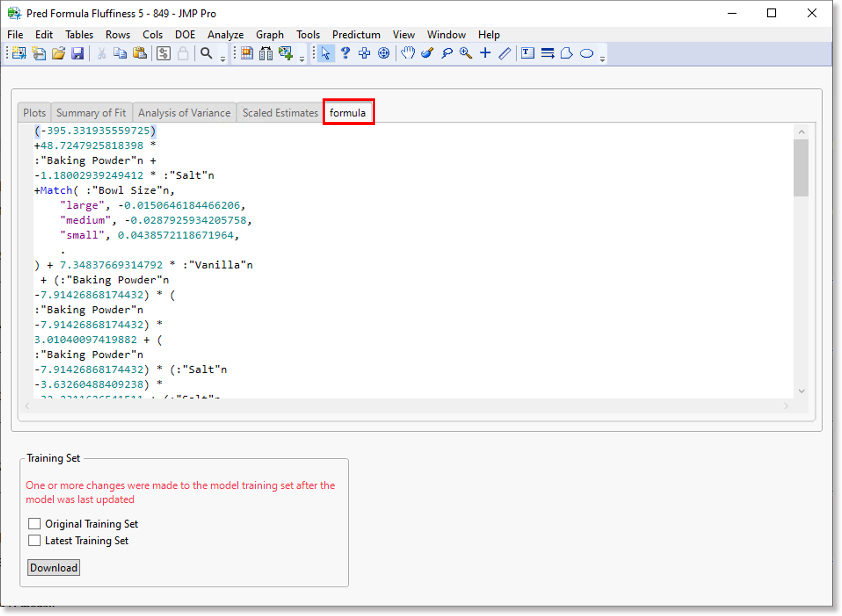Image resolution: width=842 pixels, height=616 pixels.
Task: Click the Cut scissors icon
Action: coord(102,53)
